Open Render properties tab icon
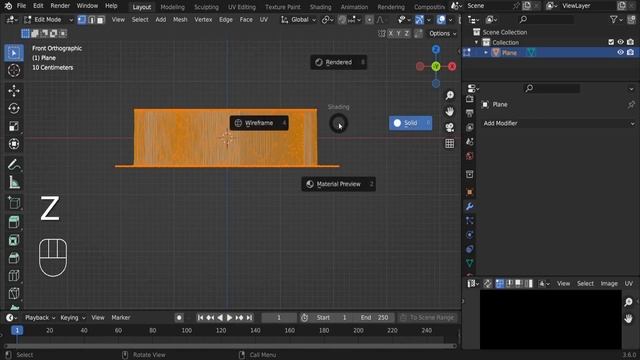 tap(469, 99)
